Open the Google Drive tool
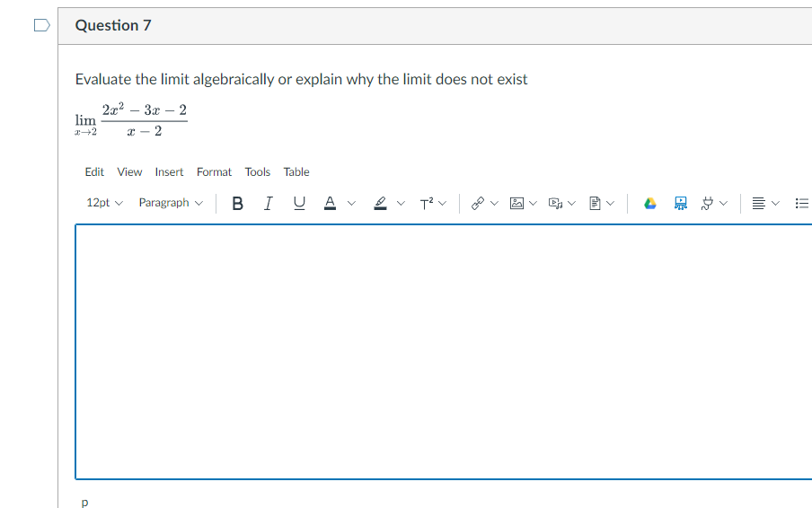Image resolution: width=812 pixels, height=508 pixels. [650, 204]
